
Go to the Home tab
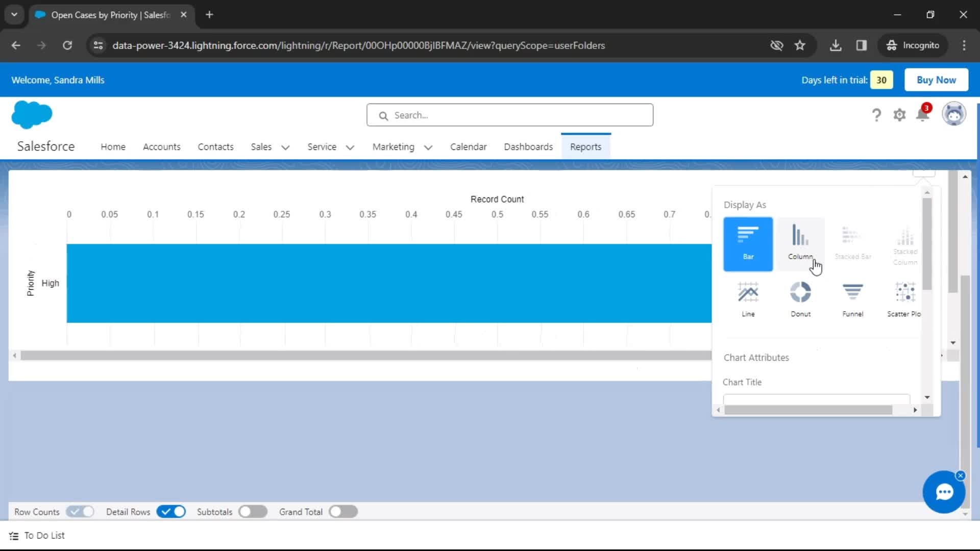(113, 147)
